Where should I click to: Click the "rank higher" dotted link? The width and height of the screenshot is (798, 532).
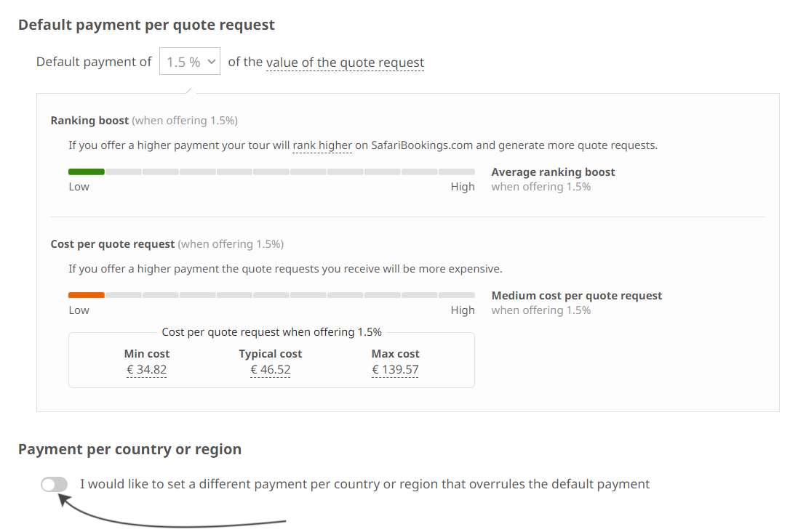pos(322,145)
